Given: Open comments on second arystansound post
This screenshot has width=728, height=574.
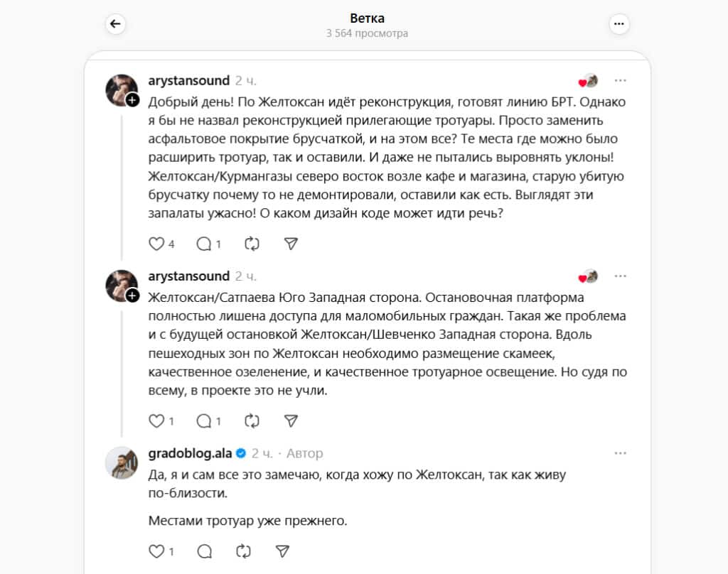Looking at the screenshot, I should click(x=204, y=421).
